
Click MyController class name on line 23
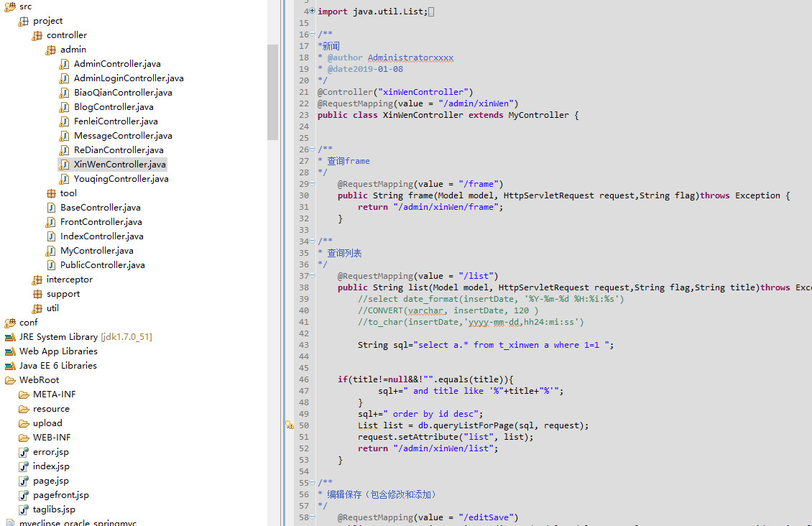[538, 115]
